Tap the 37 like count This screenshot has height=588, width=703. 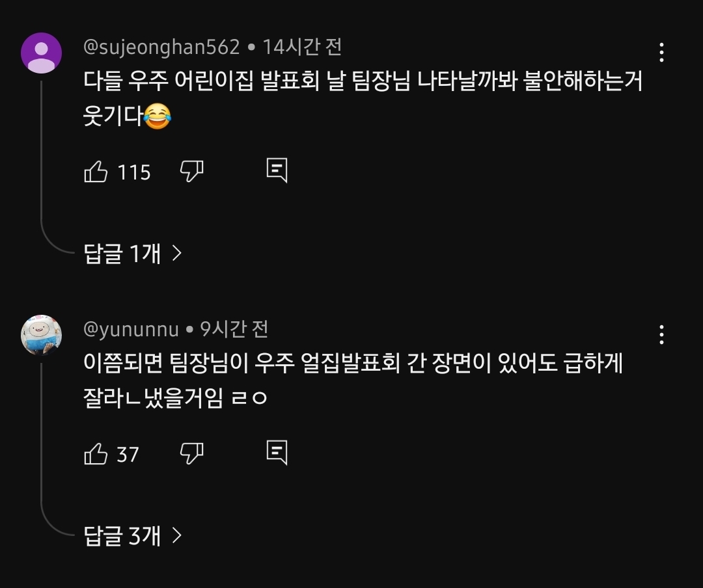pyautogui.click(x=128, y=454)
